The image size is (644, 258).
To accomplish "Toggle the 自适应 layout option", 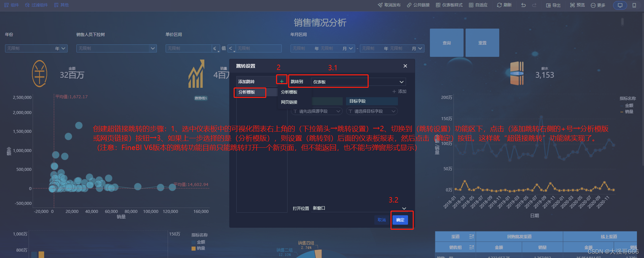I will click(478, 5).
